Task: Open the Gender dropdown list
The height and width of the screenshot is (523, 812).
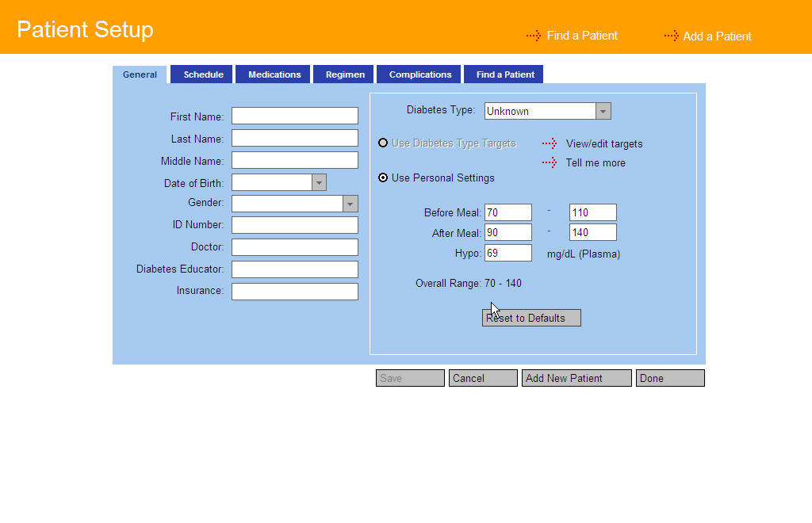Action: 350,204
